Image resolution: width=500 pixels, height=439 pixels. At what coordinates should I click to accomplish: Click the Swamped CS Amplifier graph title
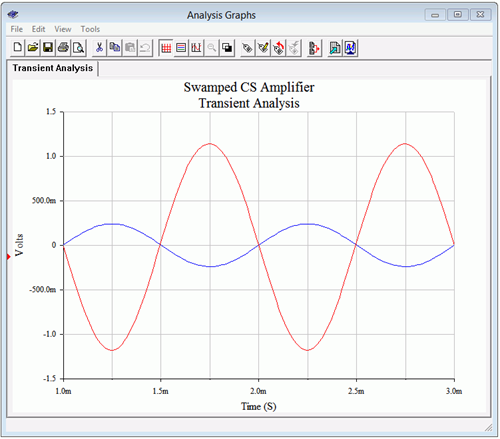(x=249, y=87)
